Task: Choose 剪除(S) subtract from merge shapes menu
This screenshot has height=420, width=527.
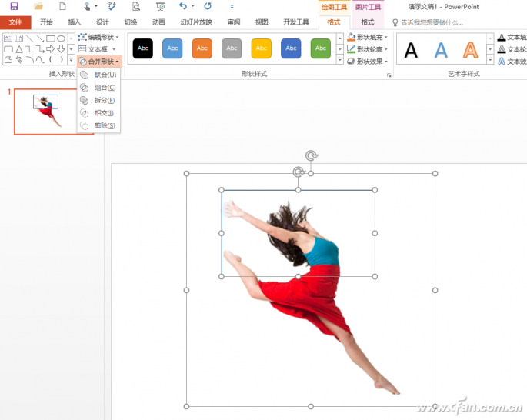Action: pyautogui.click(x=98, y=125)
